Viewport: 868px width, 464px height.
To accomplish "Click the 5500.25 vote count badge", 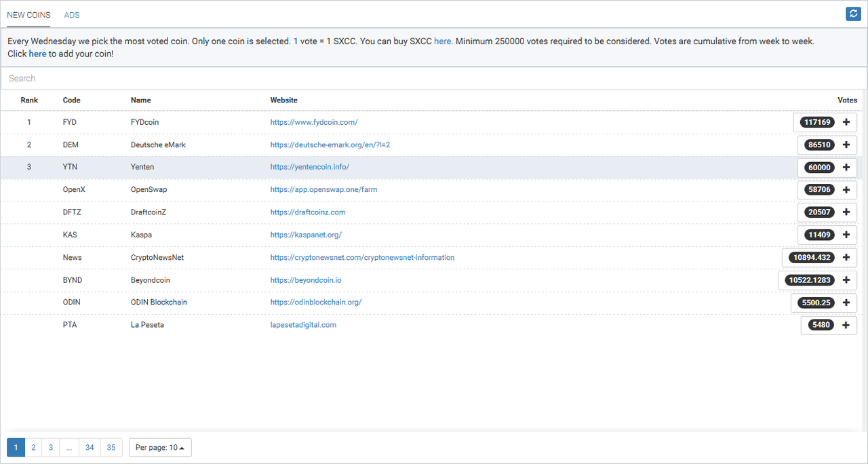I will (x=816, y=303).
